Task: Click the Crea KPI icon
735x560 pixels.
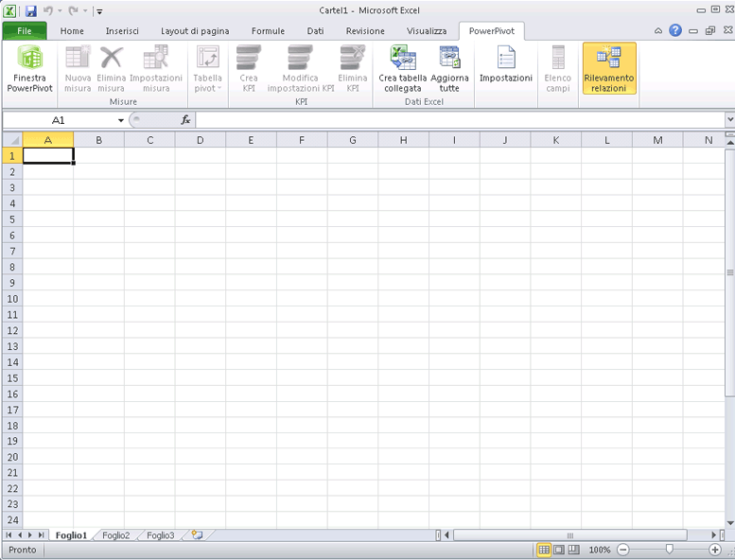Action: [x=249, y=68]
